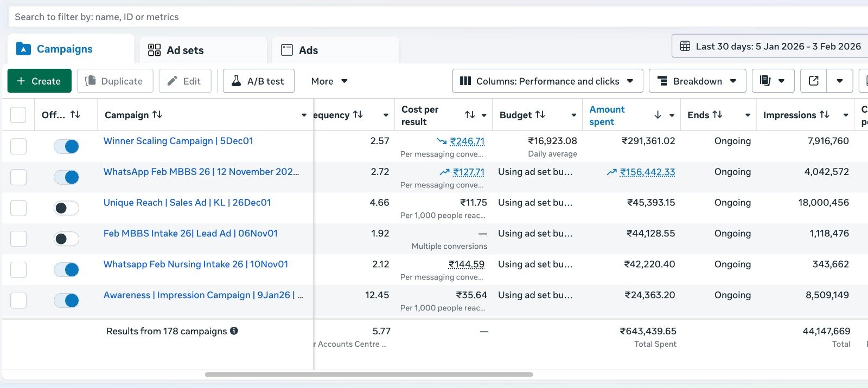Open Budget column dropdown arrow
Viewport: 868px width, 388px height.
pyautogui.click(x=574, y=115)
